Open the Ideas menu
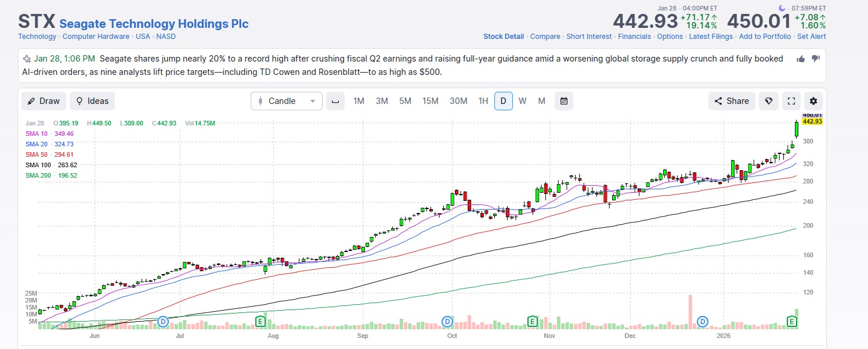Image resolution: width=868 pixels, height=349 pixels. click(92, 101)
